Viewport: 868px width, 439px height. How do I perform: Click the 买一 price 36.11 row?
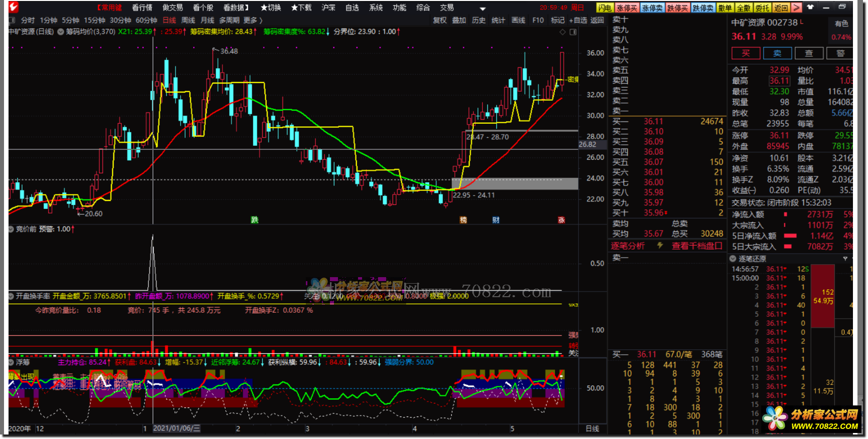tap(667, 121)
